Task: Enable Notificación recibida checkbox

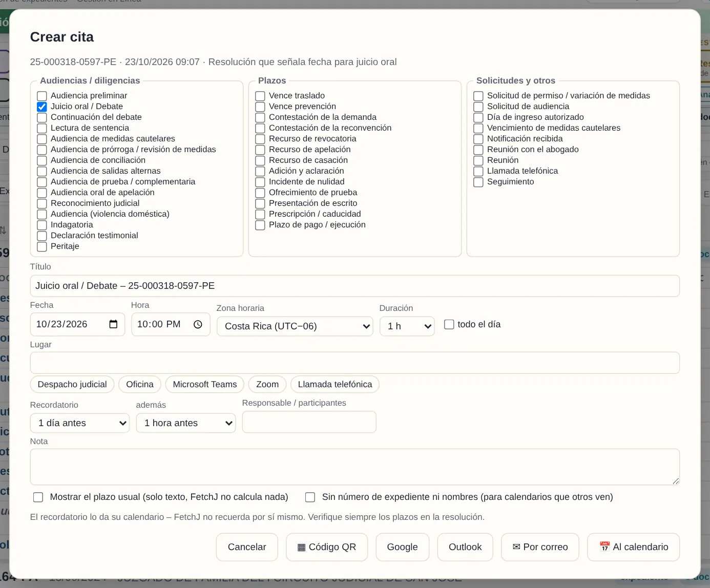Action: click(478, 139)
